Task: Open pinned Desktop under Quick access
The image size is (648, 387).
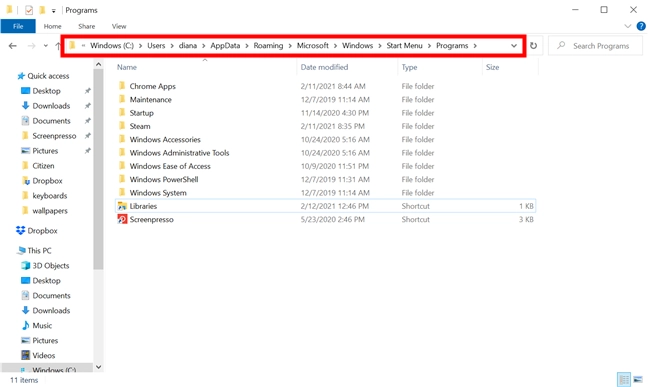Action: click(x=46, y=91)
